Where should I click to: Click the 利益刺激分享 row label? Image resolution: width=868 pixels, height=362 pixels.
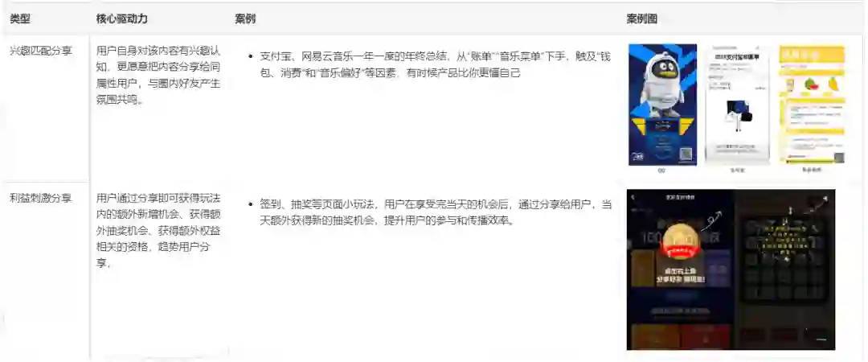pyautogui.click(x=41, y=198)
